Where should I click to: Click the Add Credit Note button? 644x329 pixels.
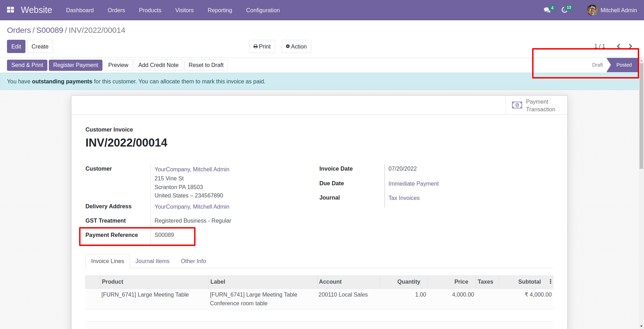158,65
